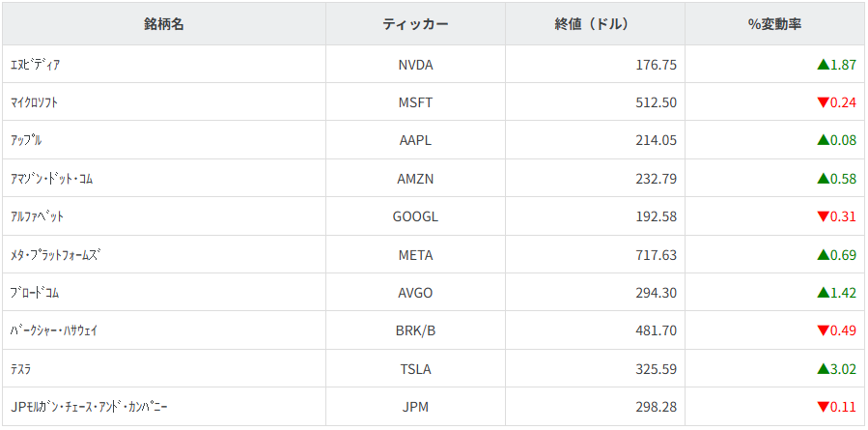This screenshot has height=430, width=868.
Task: Click the green up arrow in the NVDA row
Action: click(823, 65)
